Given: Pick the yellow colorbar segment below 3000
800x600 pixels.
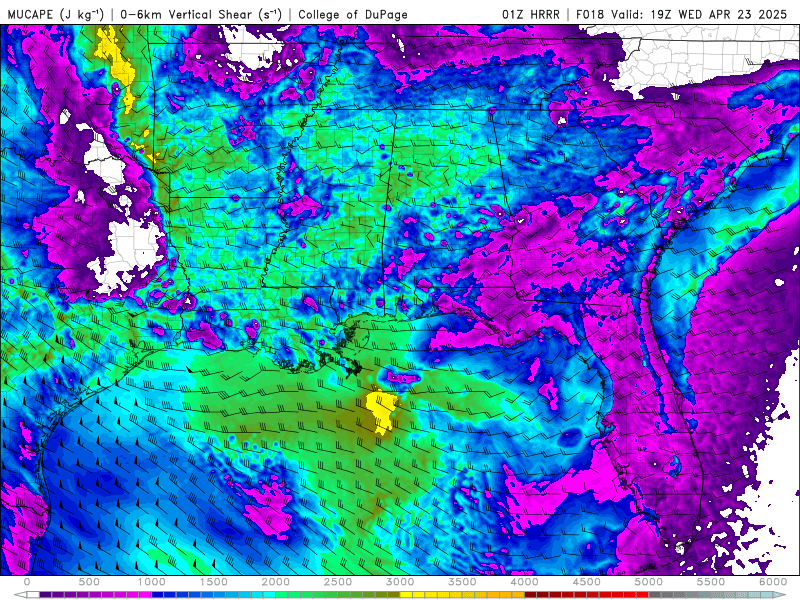Looking at the screenshot, I should coord(407,595).
